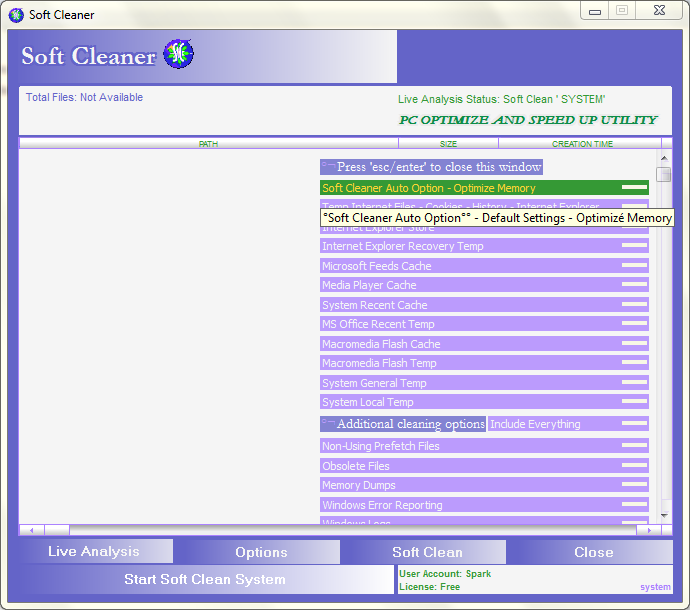
Task: Toggle System Local Temp option
Action: coord(484,402)
